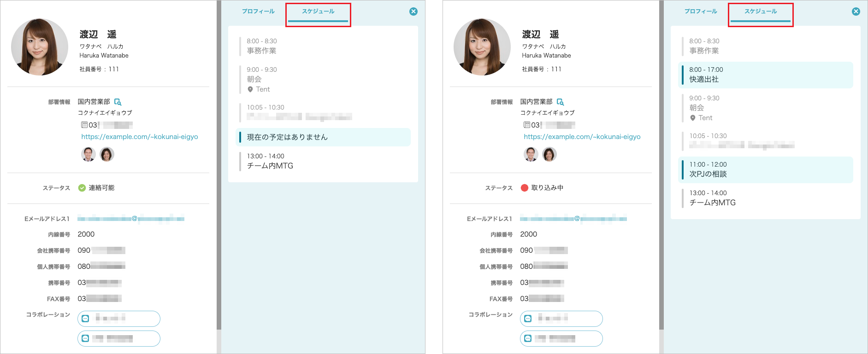Select スケジュール tab in right panel

point(761,12)
